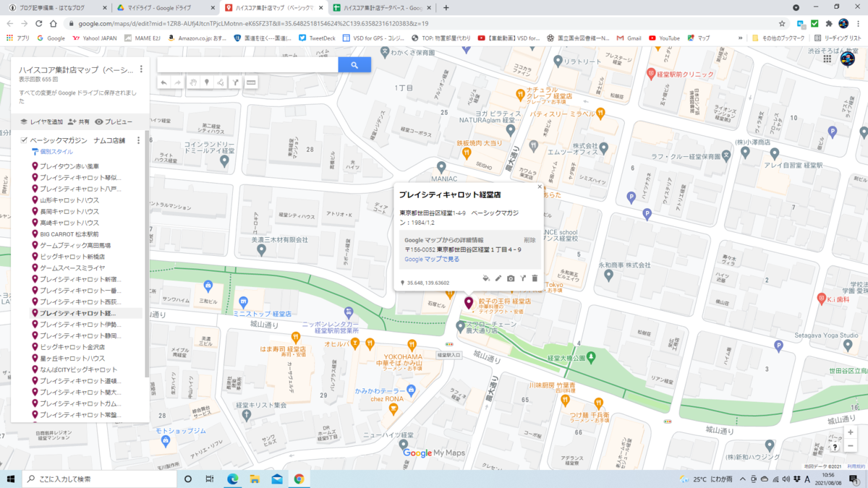Switch to ハイスコア集計店データベース spreadsheet tab
Image resolution: width=868 pixels, height=488 pixels.
(381, 7)
